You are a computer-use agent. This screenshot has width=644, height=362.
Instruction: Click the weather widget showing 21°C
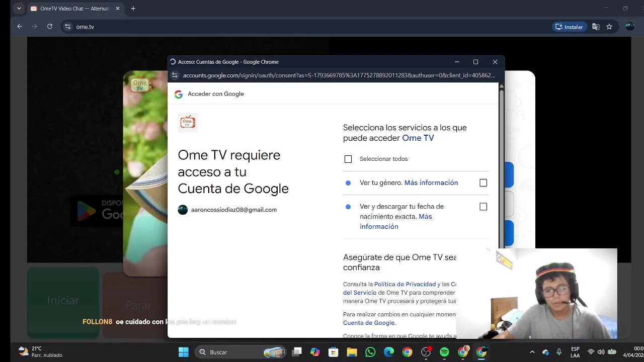(x=40, y=352)
